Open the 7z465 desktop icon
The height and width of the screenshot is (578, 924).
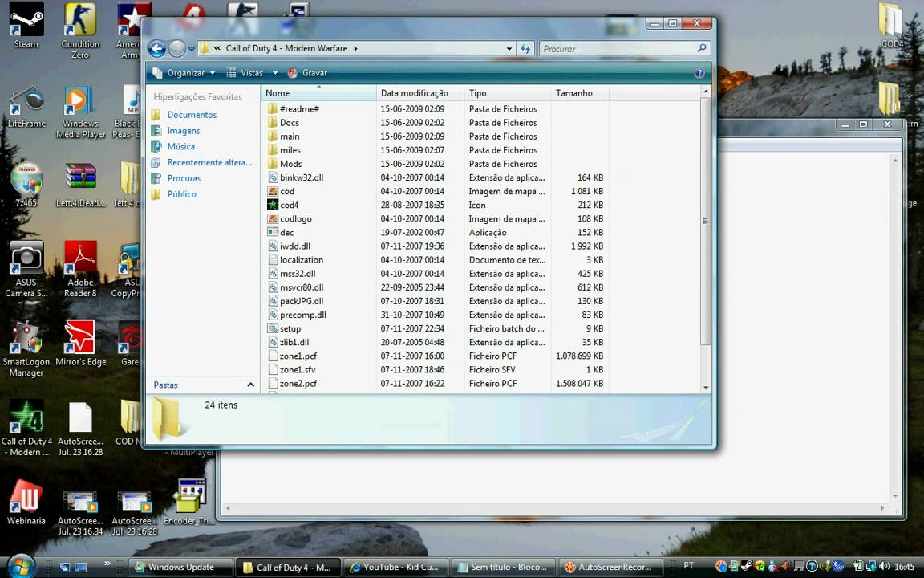click(26, 184)
